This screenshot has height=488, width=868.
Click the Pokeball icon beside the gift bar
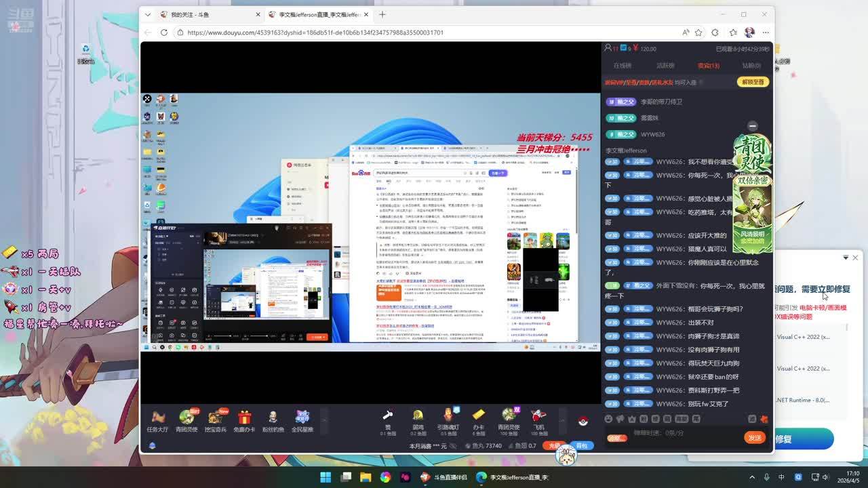pos(583,421)
